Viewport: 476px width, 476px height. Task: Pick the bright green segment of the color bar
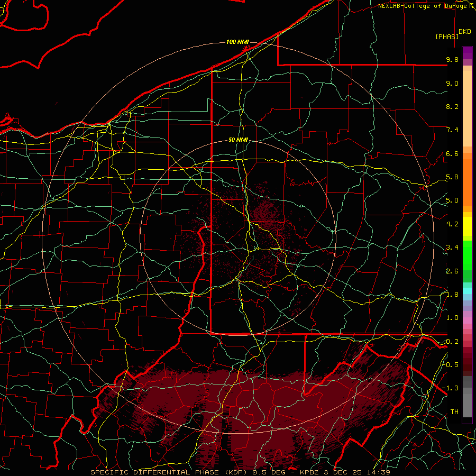point(467,255)
